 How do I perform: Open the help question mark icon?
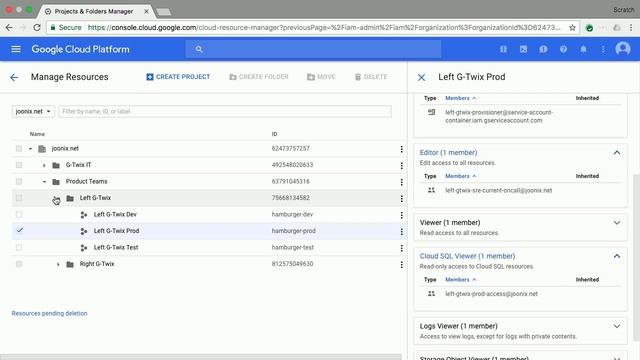point(563,49)
